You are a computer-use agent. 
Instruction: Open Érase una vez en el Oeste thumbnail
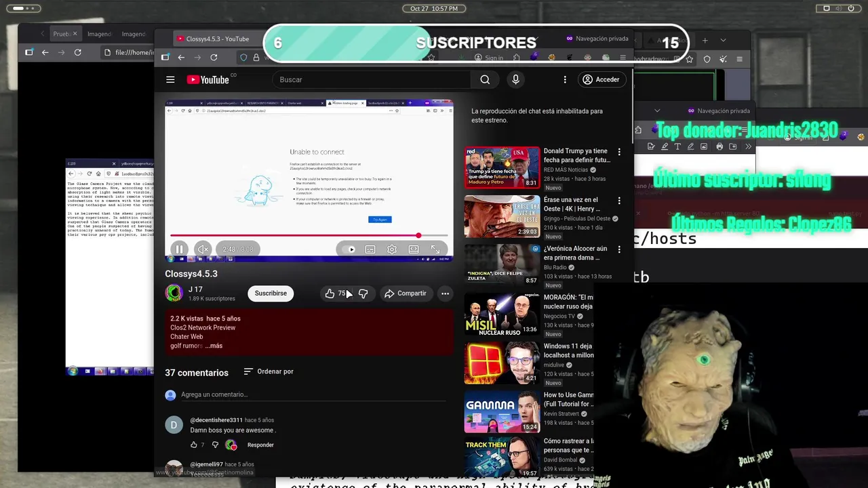(502, 216)
